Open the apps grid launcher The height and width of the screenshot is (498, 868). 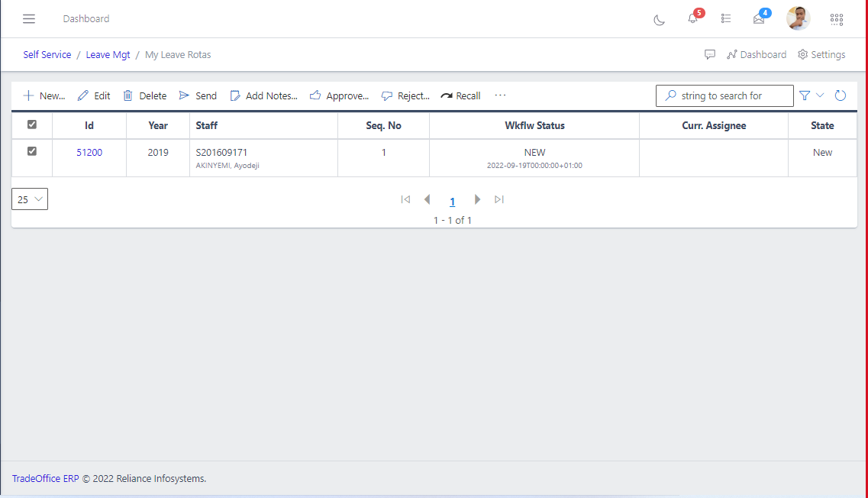pos(837,19)
